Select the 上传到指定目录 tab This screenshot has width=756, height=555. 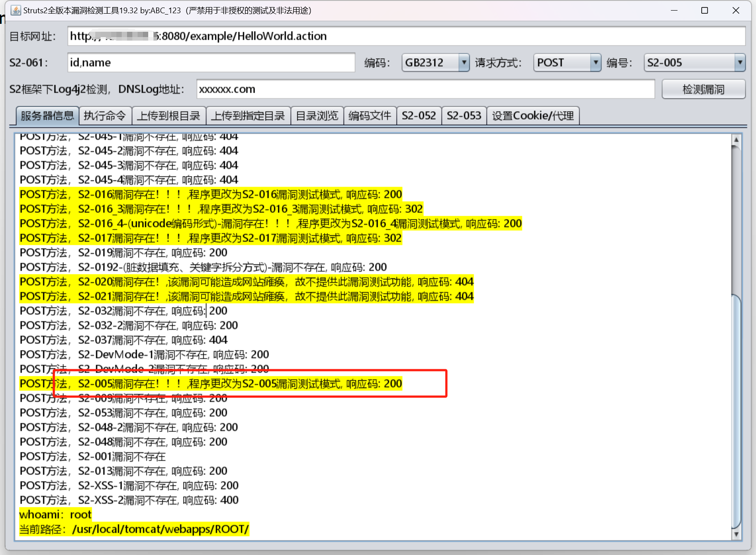(248, 116)
